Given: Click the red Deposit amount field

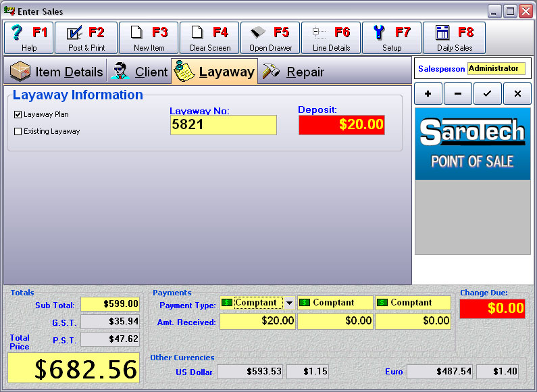Looking at the screenshot, I should 342,125.
